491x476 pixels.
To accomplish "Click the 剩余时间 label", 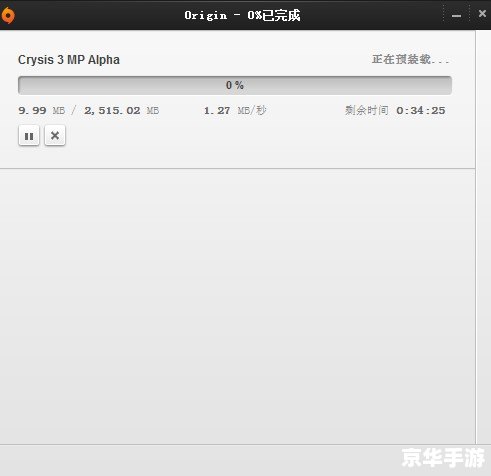I will click(367, 110).
